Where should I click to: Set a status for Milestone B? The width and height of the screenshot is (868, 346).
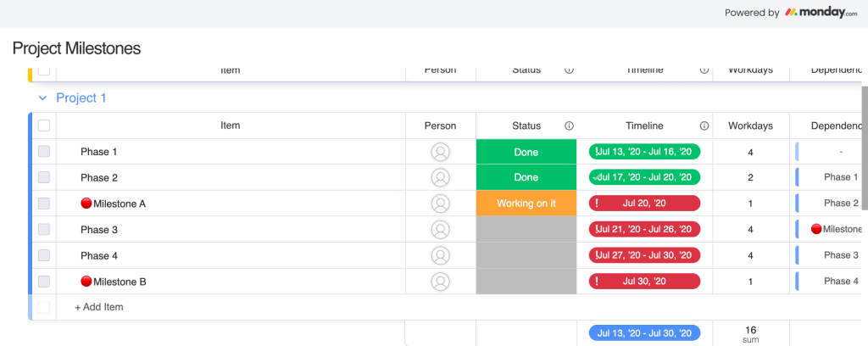[x=526, y=282]
